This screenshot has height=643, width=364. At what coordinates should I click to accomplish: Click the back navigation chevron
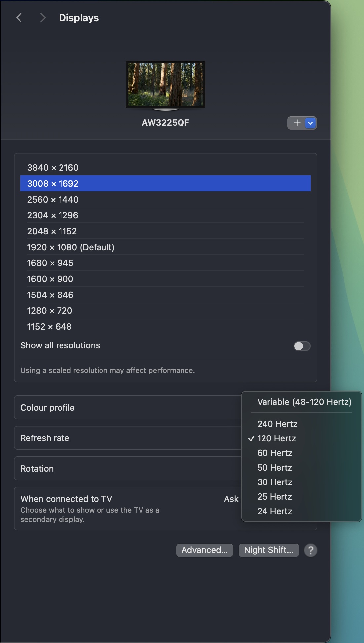click(x=19, y=18)
